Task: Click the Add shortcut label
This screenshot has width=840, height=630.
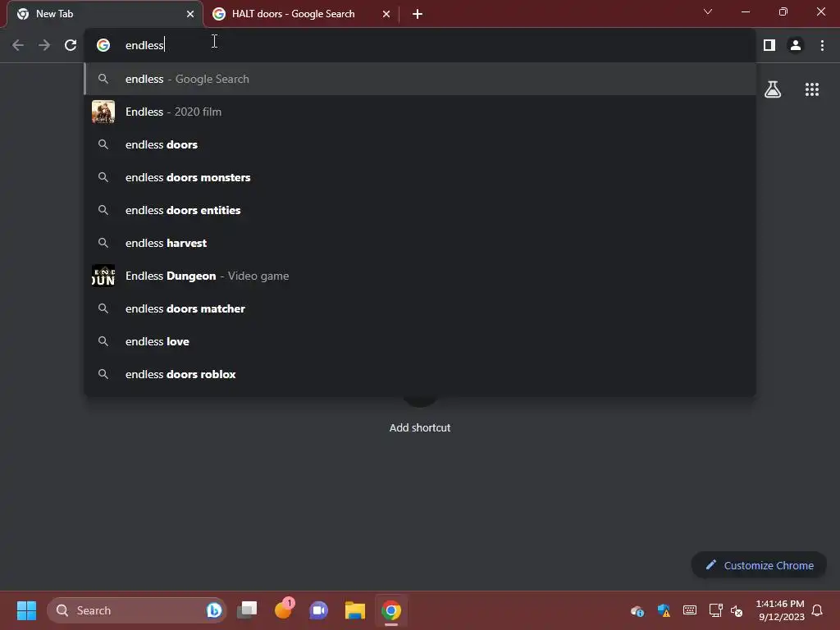Action: (420, 427)
